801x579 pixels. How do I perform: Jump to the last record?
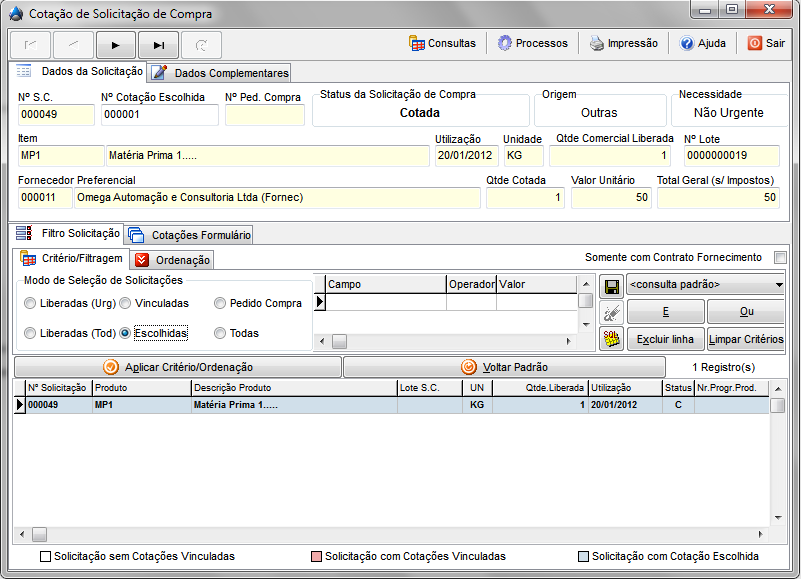coord(158,45)
